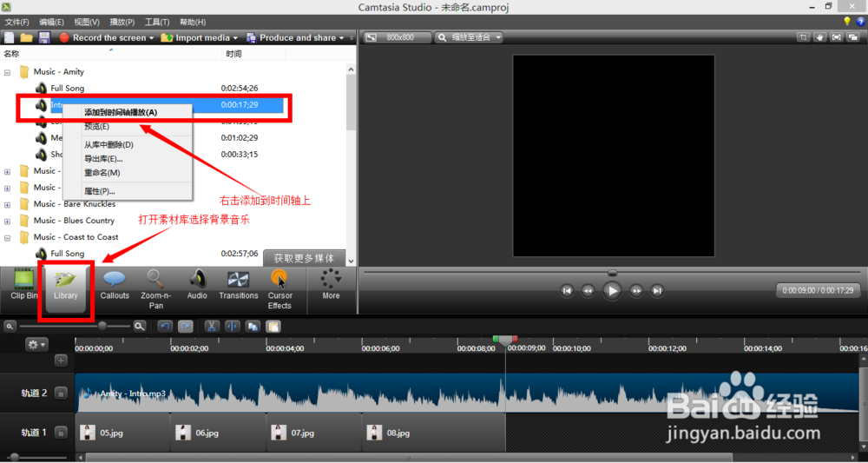868x463 pixels.
Task: Open the 工具(T) menu
Action: click(x=156, y=23)
